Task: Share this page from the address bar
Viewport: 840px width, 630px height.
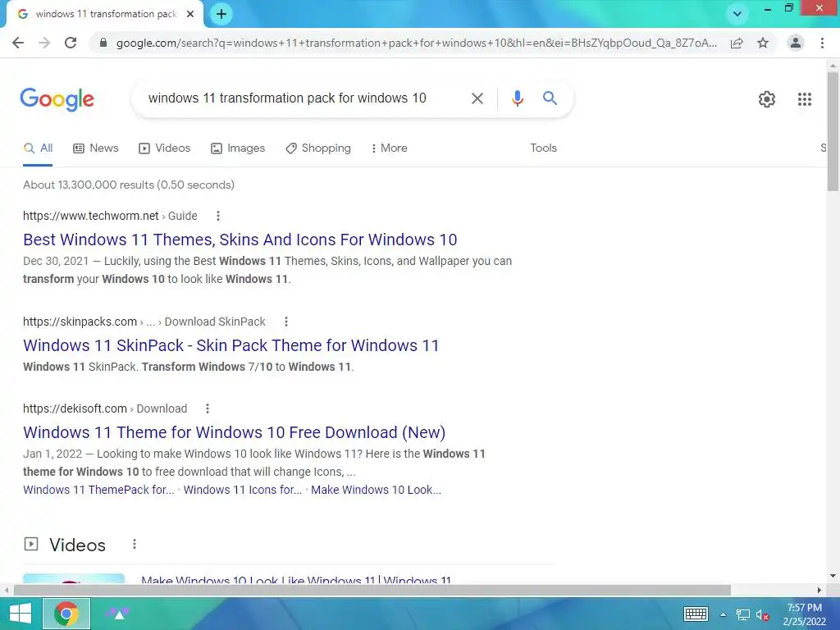Action: [737, 43]
